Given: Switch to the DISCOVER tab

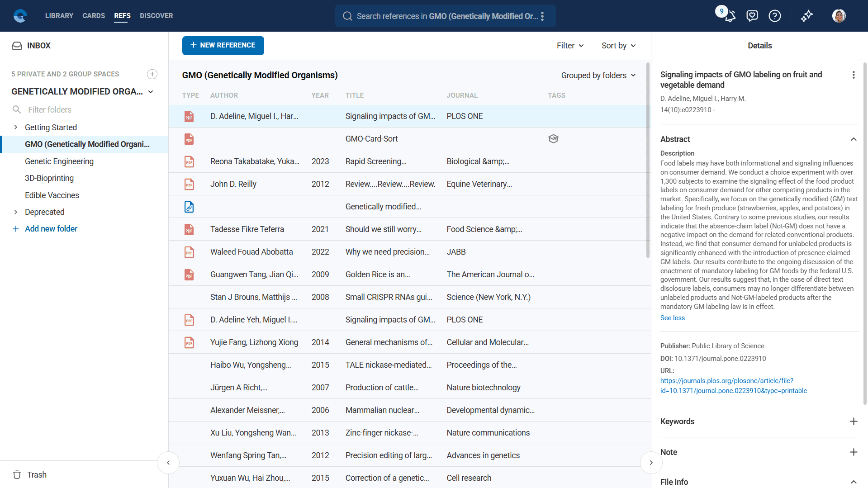Looking at the screenshot, I should pos(156,16).
